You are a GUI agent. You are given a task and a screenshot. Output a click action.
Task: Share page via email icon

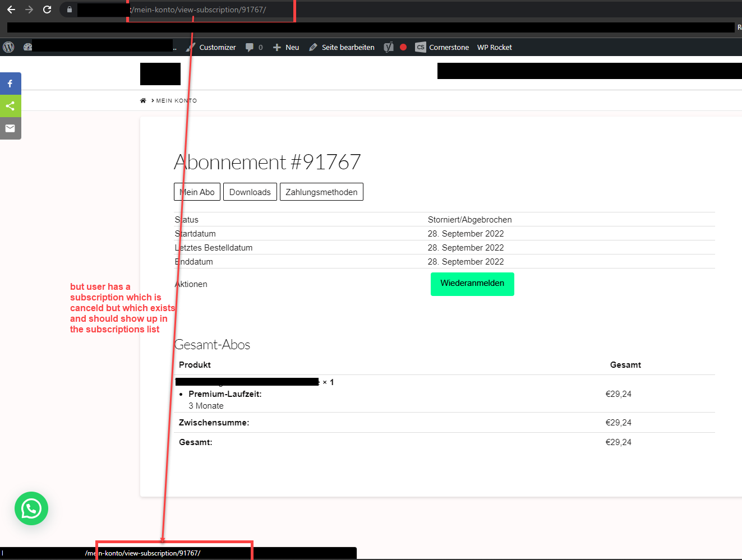(10, 128)
